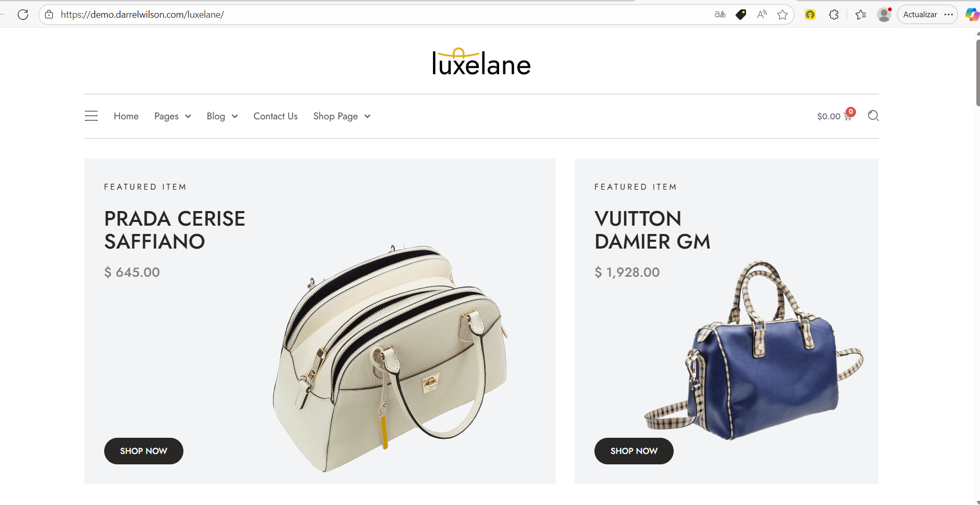
Task: Reload the page with refresh icon
Action: pos(23,15)
